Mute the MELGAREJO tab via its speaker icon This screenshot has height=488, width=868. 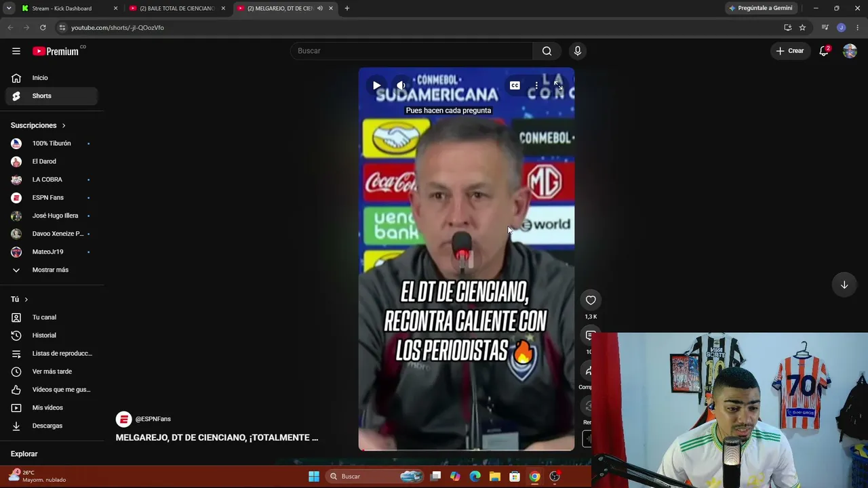coord(319,8)
